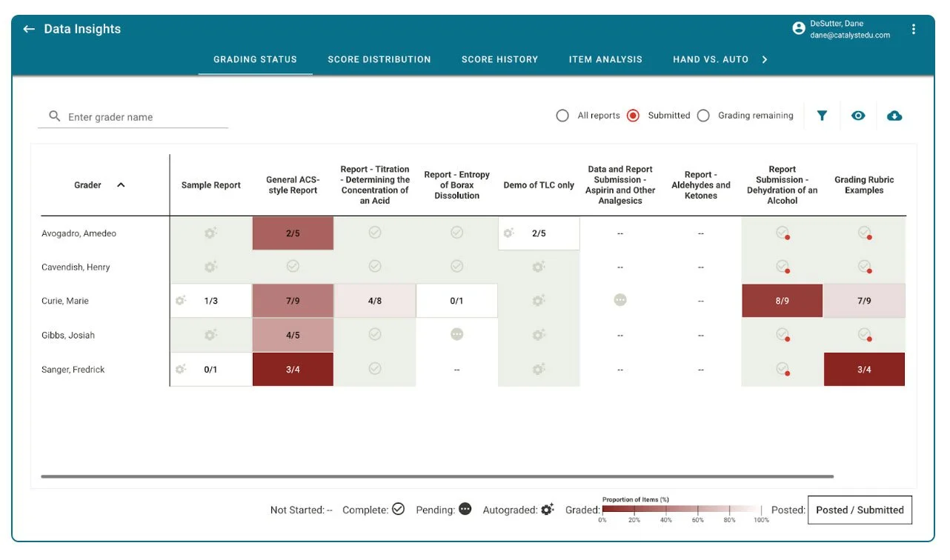The height and width of the screenshot is (560, 950).
Task: Click the search magnifier icon
Action: pos(54,116)
